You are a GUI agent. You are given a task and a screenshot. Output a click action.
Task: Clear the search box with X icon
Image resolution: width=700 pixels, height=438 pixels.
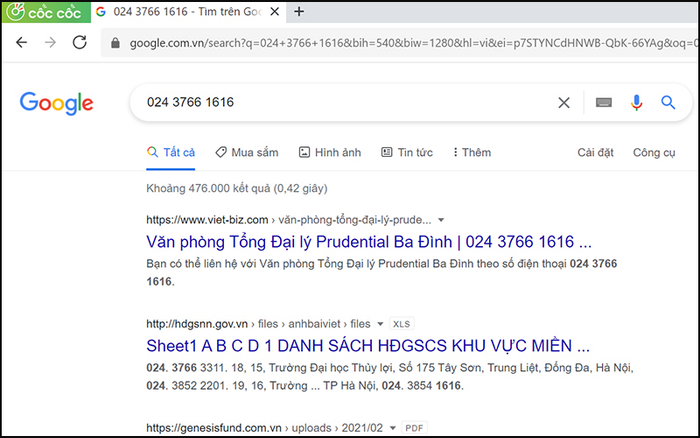click(564, 102)
